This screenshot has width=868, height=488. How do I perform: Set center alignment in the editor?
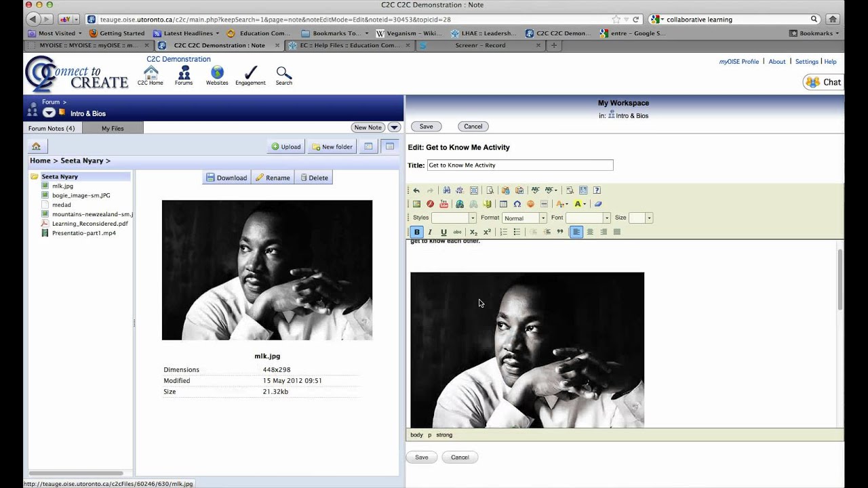[x=590, y=232]
